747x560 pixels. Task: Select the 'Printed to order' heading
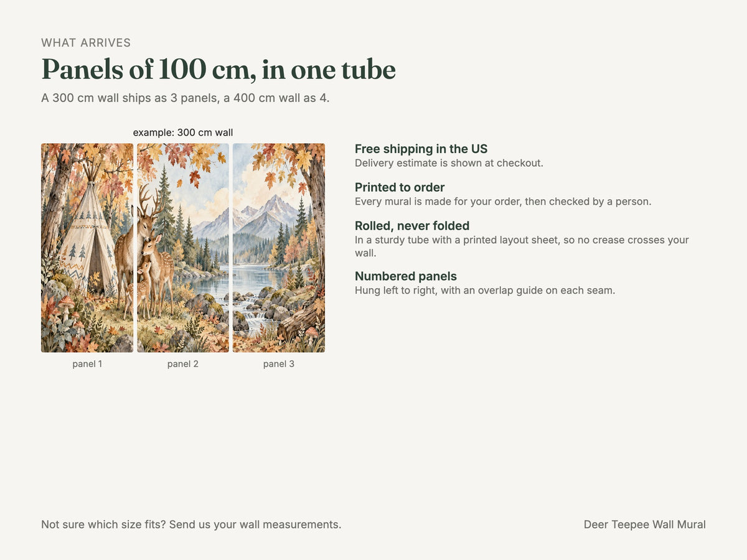tap(400, 187)
